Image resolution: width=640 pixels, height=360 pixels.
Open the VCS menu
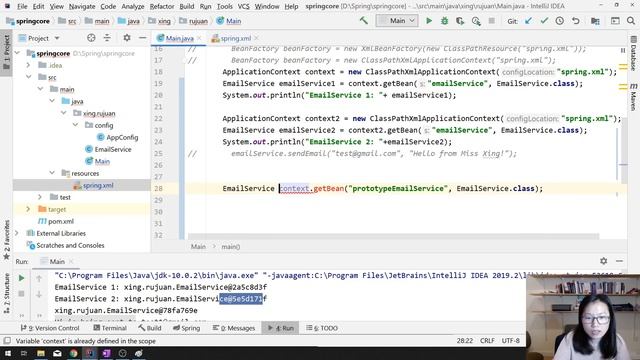tap(243, 7)
